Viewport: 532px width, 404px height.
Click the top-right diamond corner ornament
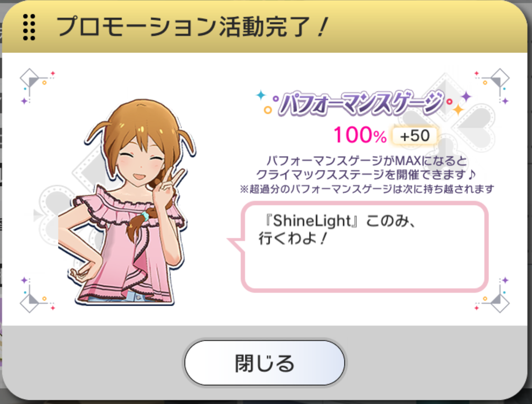493,86
